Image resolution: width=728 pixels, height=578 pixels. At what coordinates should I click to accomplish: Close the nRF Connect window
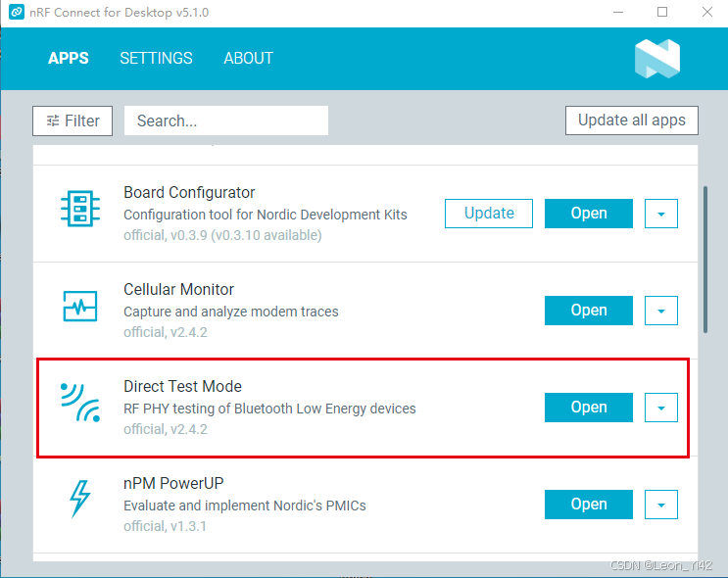[x=707, y=12]
